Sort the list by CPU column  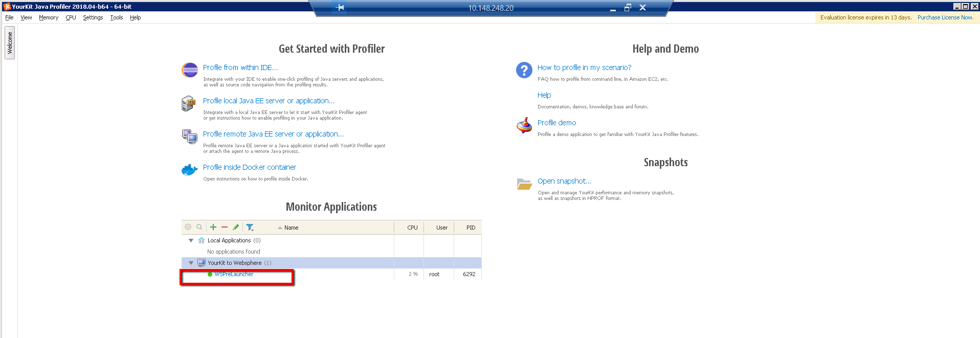pos(412,228)
